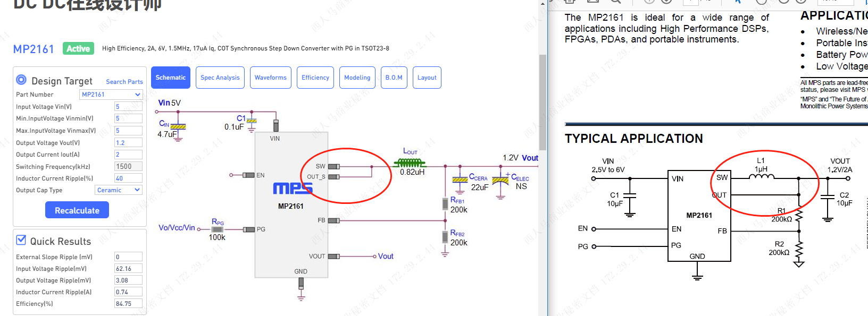868x316 pixels.
Task: Open the blue MP2161 part title link
Action: click(x=34, y=49)
